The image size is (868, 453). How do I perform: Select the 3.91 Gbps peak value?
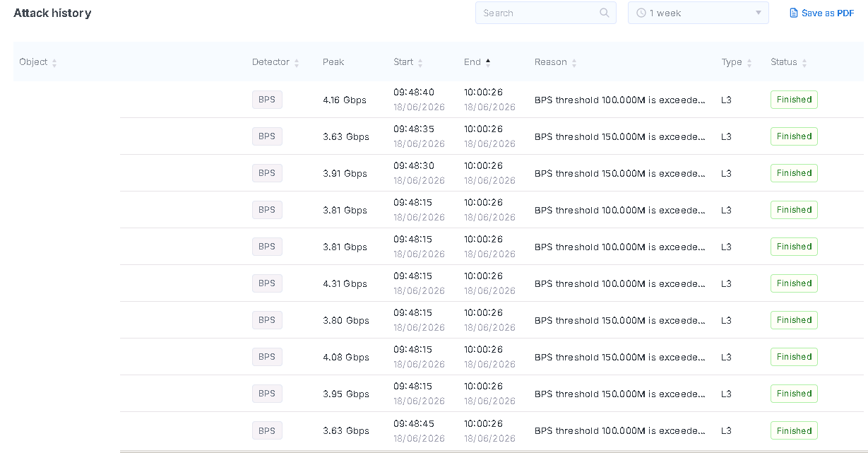click(345, 174)
